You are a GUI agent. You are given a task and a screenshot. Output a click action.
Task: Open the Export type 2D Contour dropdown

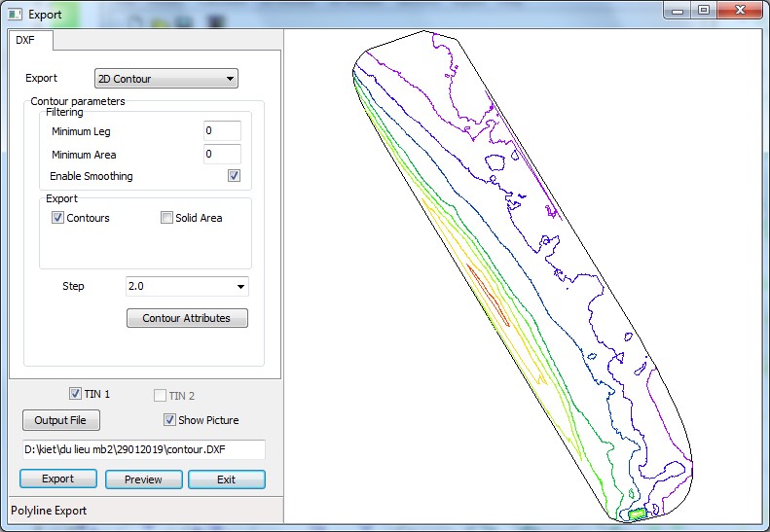click(x=166, y=79)
